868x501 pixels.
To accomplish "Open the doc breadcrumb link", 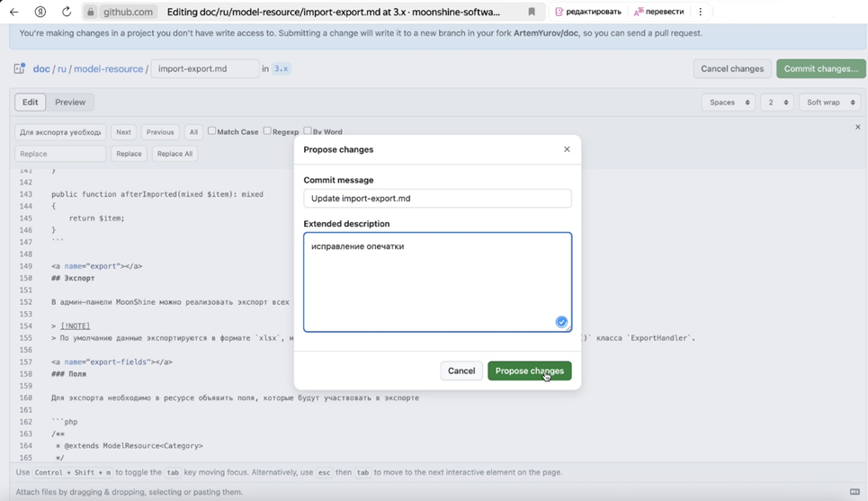I will 41,68.
